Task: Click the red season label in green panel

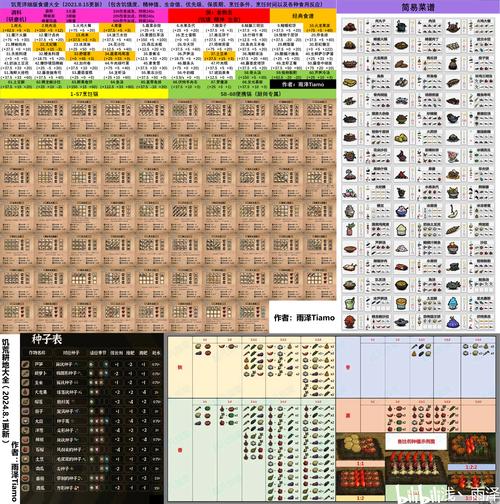Action: (180, 450)
